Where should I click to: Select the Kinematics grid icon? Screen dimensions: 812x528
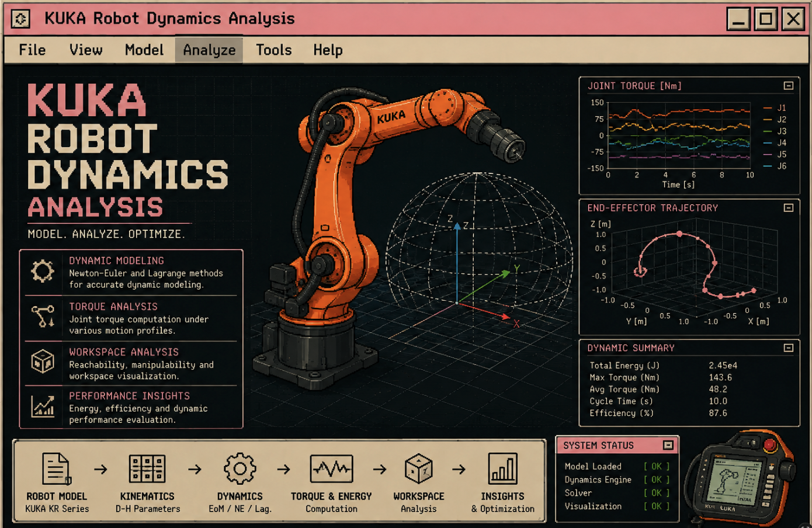(147, 469)
